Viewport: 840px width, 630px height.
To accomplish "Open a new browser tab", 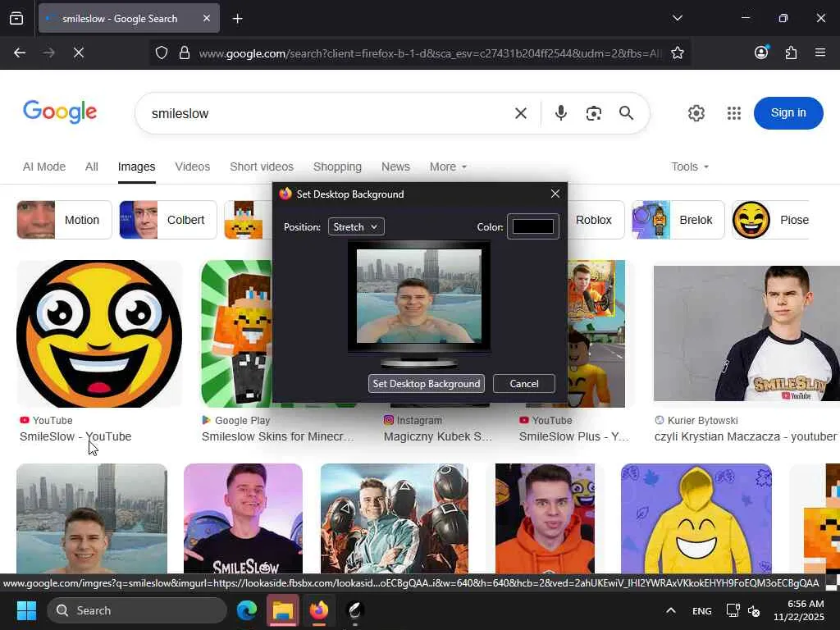I will coord(237,19).
